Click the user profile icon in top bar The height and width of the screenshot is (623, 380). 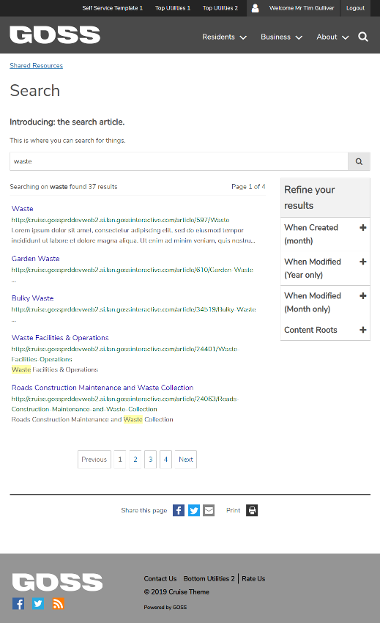click(255, 8)
